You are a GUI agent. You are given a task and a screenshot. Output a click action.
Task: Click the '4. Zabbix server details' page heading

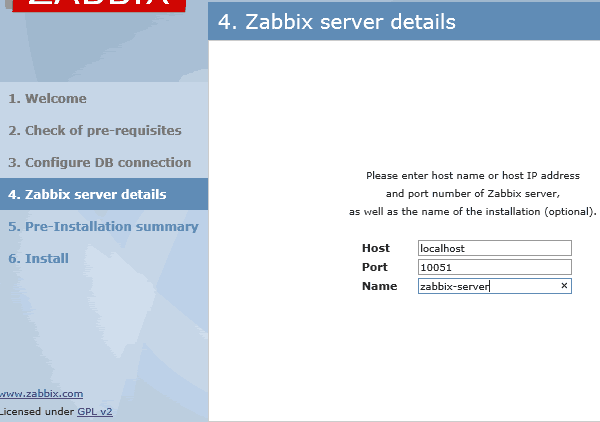coord(337,21)
